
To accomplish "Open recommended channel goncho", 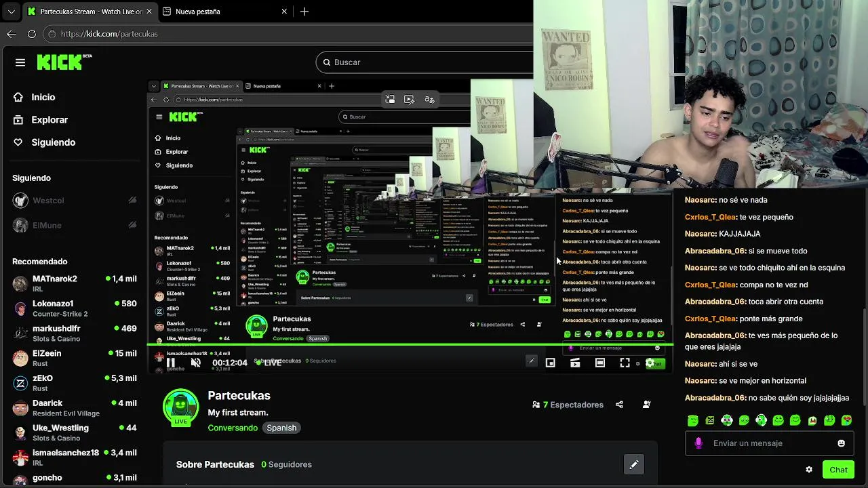I will [x=75, y=479].
